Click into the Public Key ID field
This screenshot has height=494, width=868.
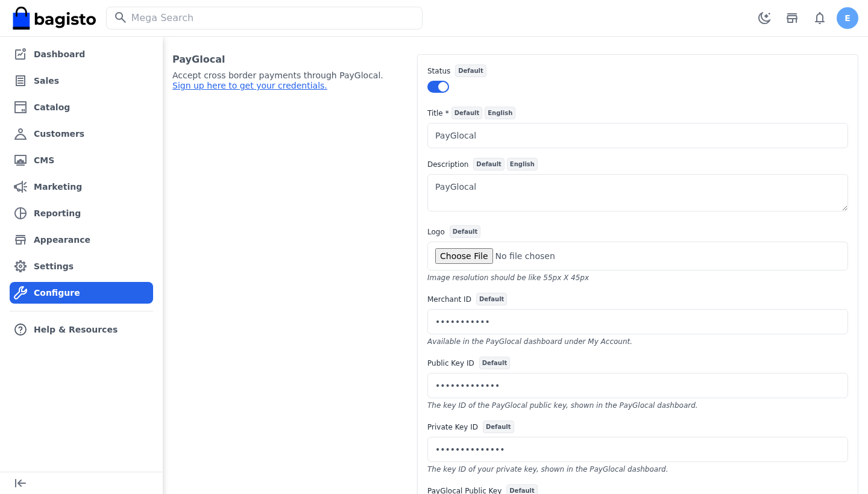point(638,386)
